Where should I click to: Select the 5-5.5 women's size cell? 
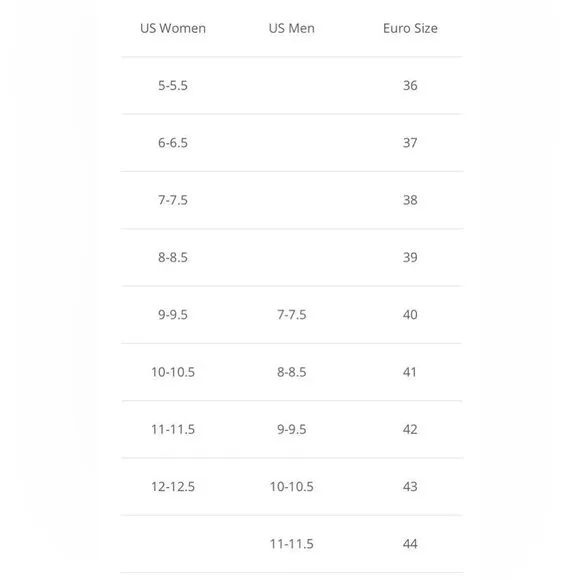(173, 85)
